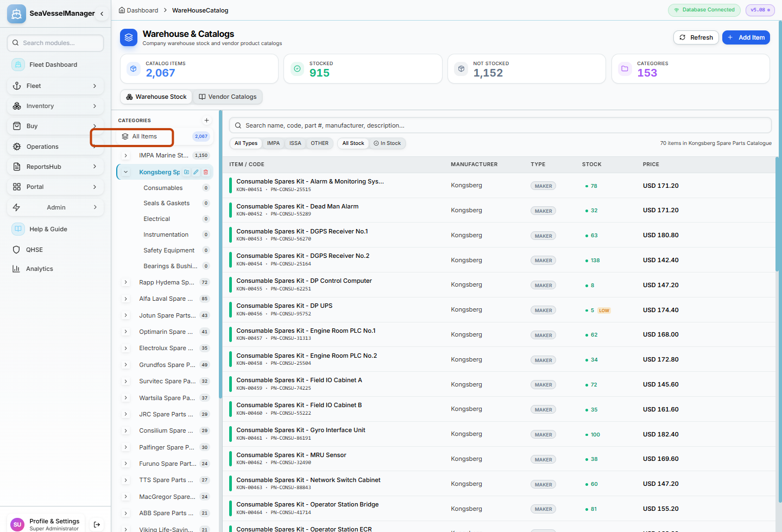Image resolution: width=782 pixels, height=532 pixels.
Task: Click the Warehouse & Catalogs layers icon
Action: pos(129,37)
